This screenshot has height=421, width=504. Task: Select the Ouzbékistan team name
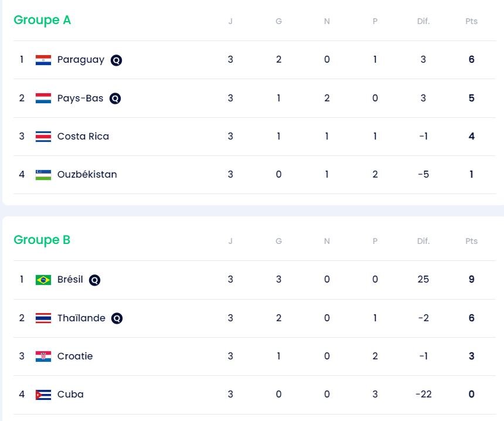87,175
